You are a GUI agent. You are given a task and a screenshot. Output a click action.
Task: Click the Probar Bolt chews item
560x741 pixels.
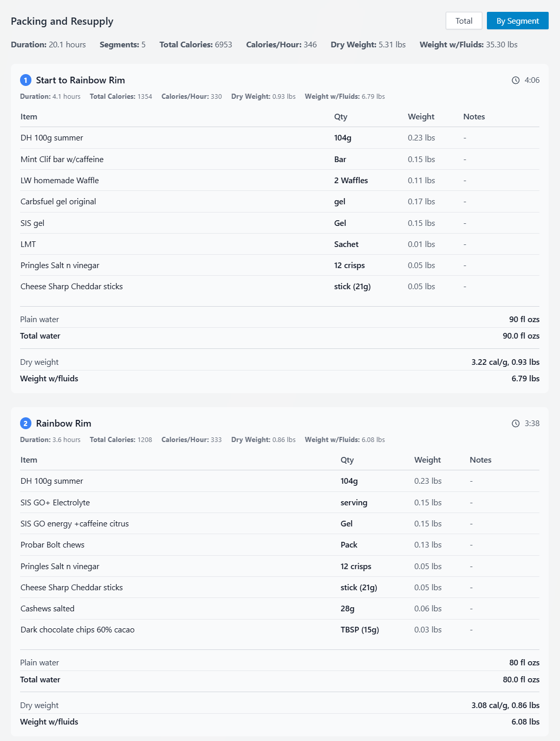point(52,544)
